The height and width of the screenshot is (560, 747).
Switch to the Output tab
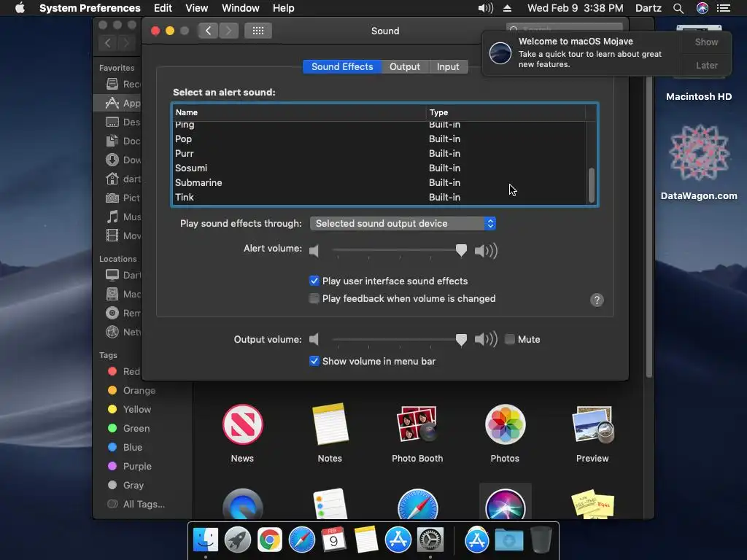coord(405,66)
